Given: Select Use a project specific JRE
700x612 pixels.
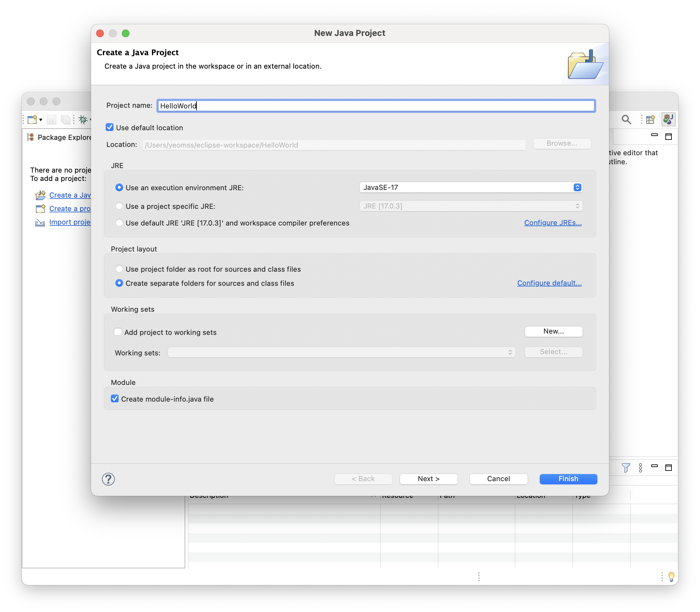Looking at the screenshot, I should pos(119,206).
